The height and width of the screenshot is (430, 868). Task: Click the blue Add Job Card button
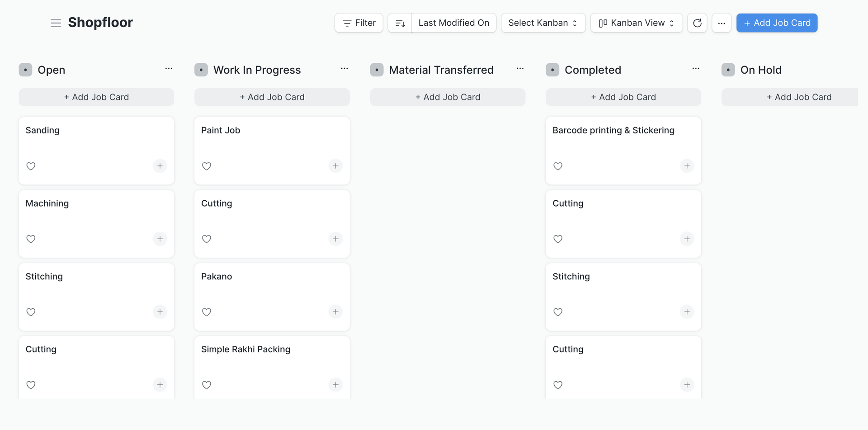coord(777,23)
